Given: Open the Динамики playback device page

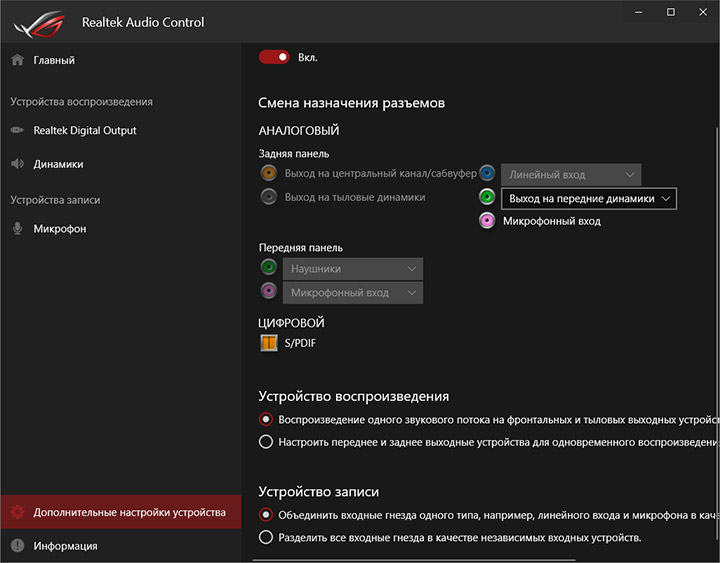Looking at the screenshot, I should click(58, 164).
